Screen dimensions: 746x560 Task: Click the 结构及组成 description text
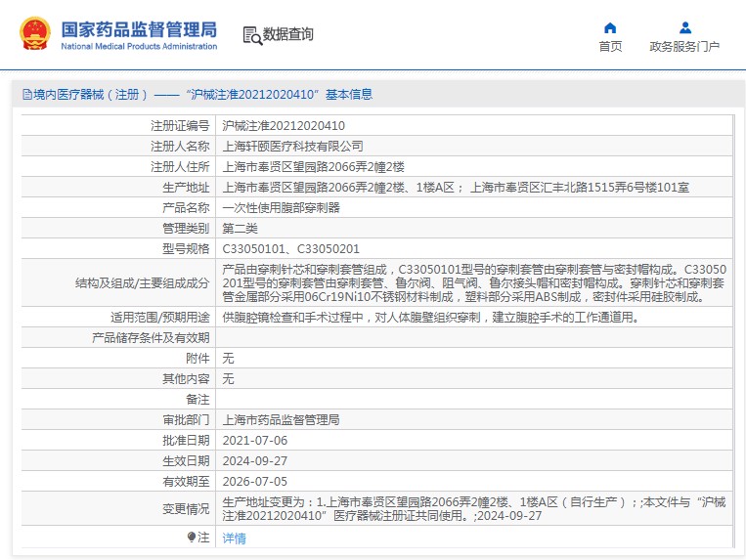point(474,282)
